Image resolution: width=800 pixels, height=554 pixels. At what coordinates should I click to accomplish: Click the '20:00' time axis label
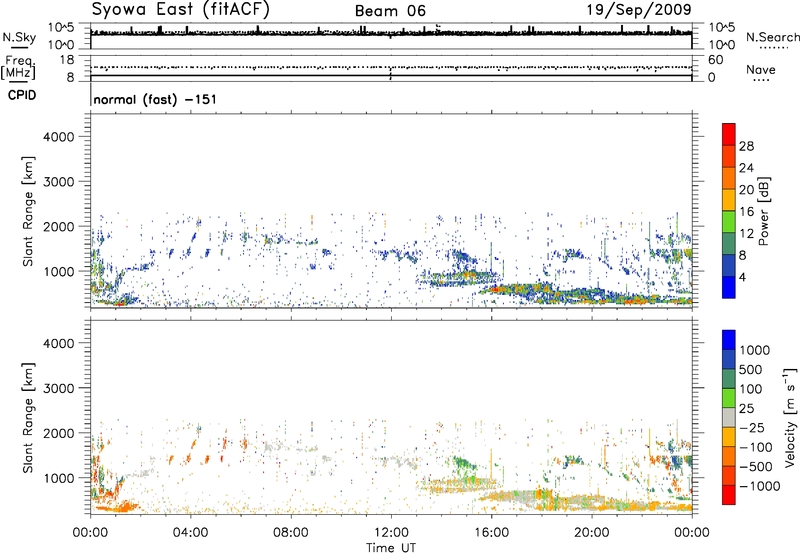pos(591,533)
